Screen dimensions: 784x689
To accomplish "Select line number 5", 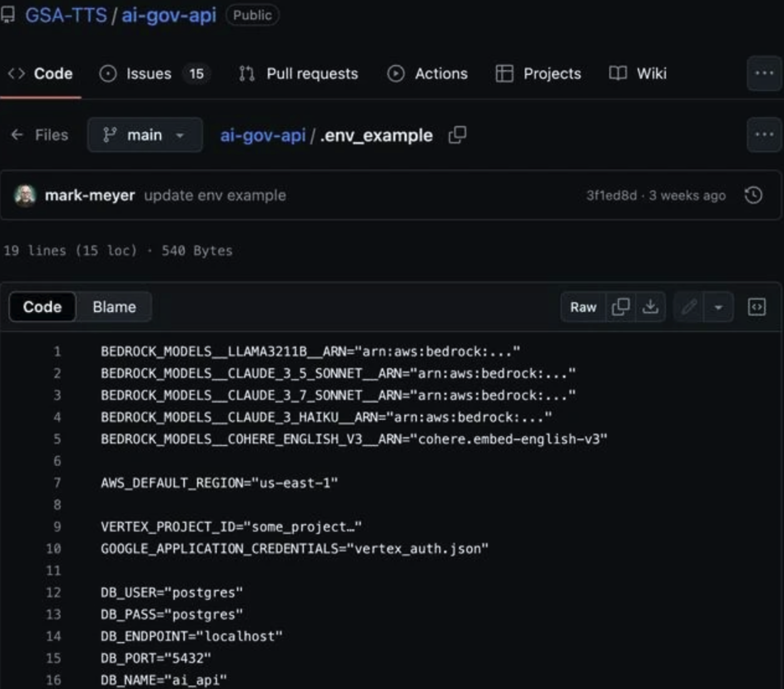I will point(57,439).
